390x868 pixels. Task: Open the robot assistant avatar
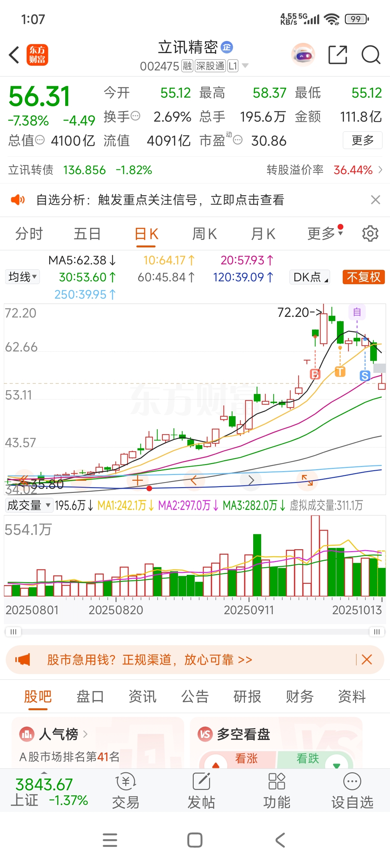pyautogui.click(x=303, y=55)
